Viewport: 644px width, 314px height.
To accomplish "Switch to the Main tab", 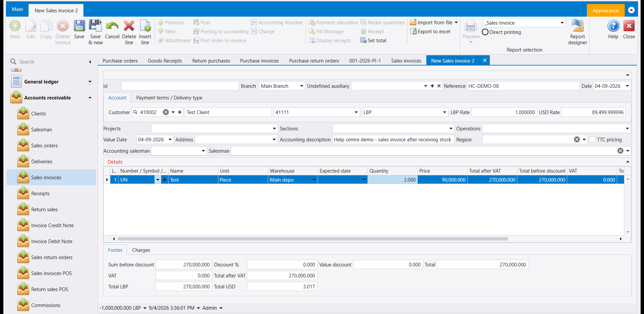I will pyautogui.click(x=18, y=9).
